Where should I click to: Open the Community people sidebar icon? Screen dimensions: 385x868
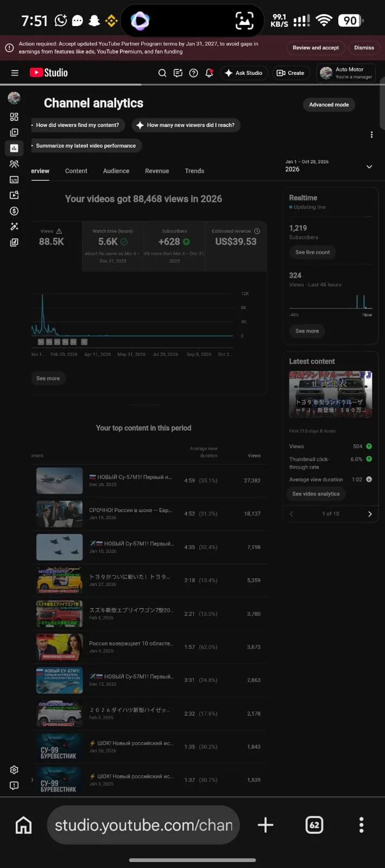pyautogui.click(x=14, y=164)
